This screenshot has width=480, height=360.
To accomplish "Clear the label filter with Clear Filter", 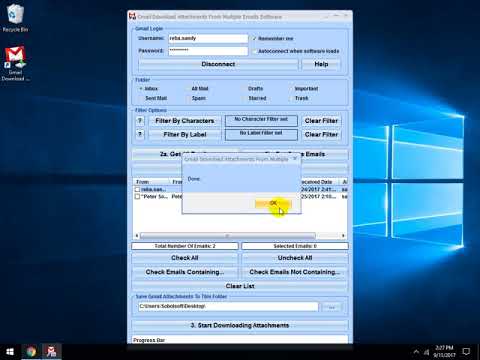I will tap(321, 134).
